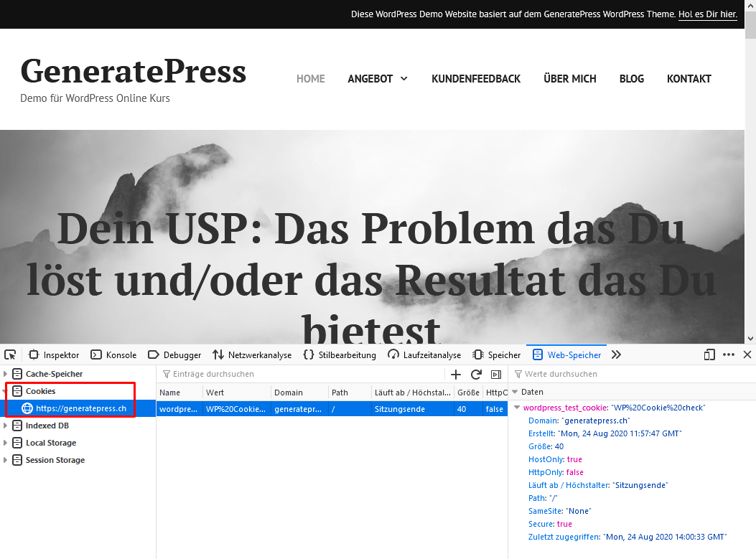Viewport: 756px width, 559px height.
Task: Sort by 'Läuft ab / Höchstal...' column
Action: pyautogui.click(x=413, y=393)
